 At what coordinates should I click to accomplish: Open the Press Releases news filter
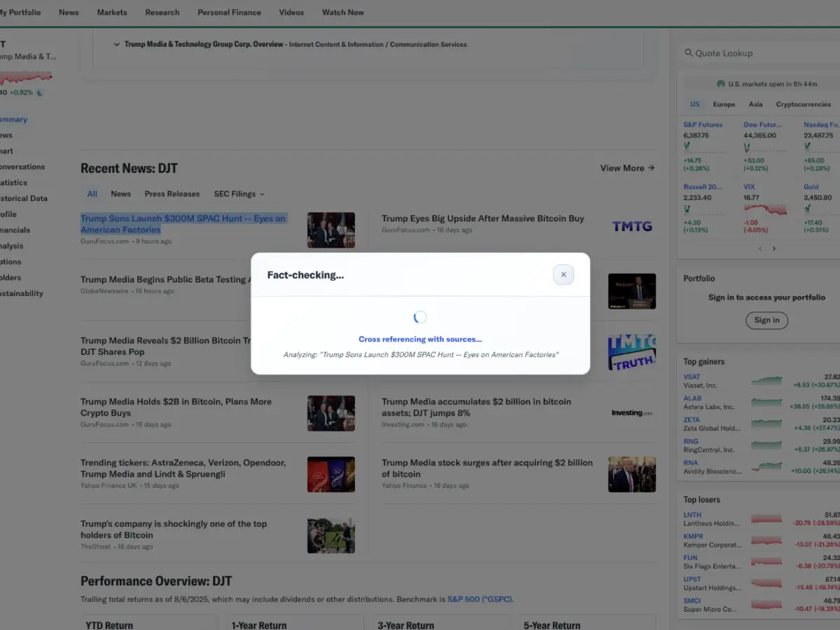(172, 194)
